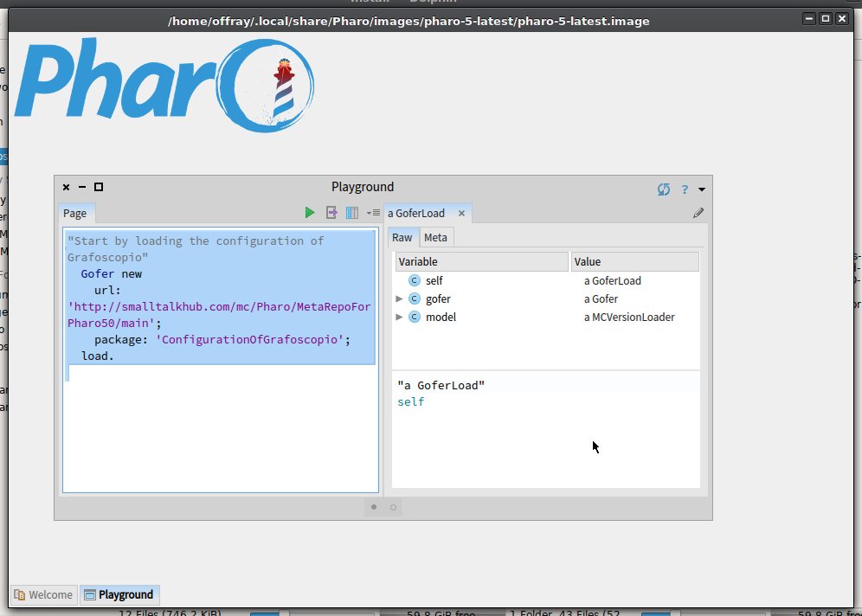The width and height of the screenshot is (862, 616).
Task: Click the Variable column header
Action: [x=481, y=261]
